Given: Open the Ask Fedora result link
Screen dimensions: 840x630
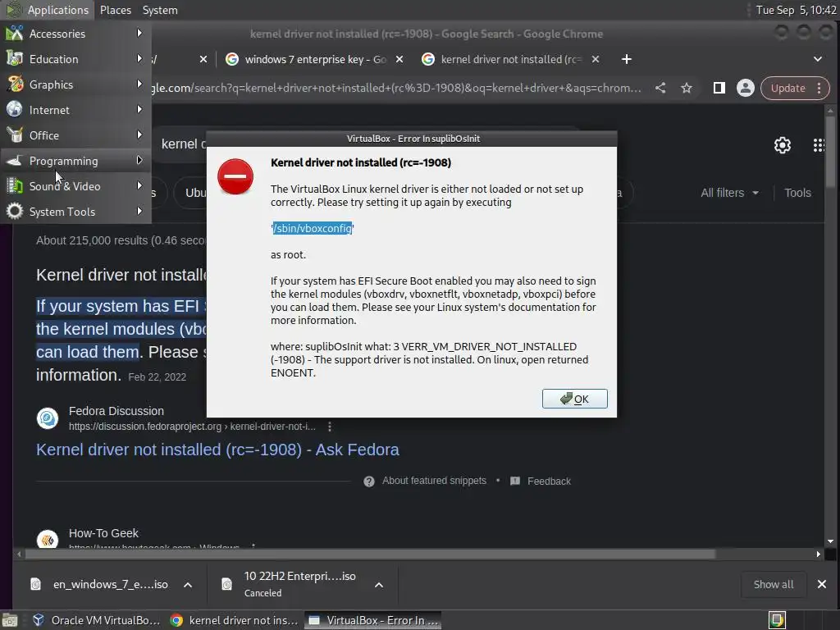Looking at the screenshot, I should 217,450.
